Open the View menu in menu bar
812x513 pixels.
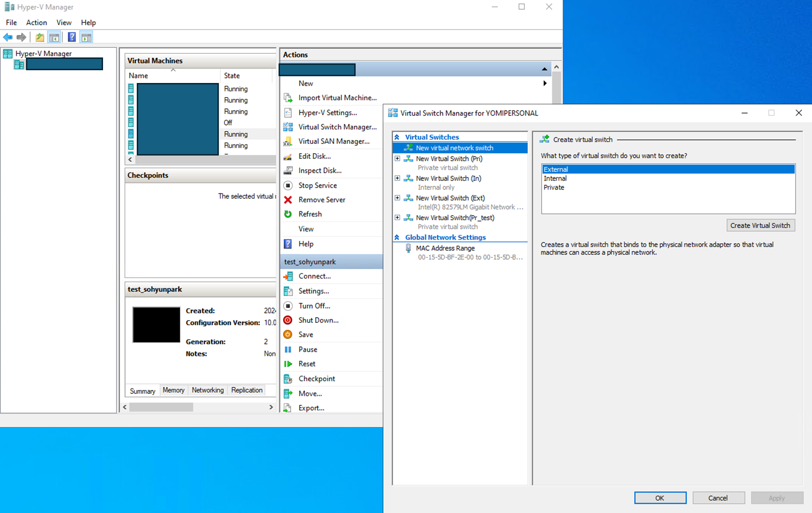point(64,22)
